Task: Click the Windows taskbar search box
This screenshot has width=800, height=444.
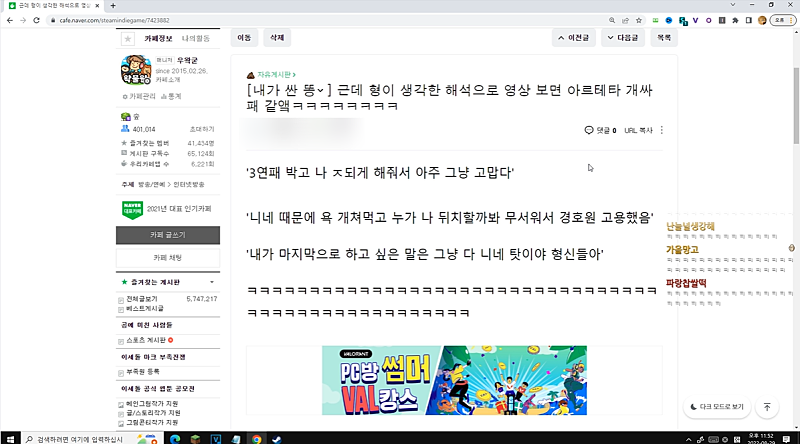Action: (92, 439)
